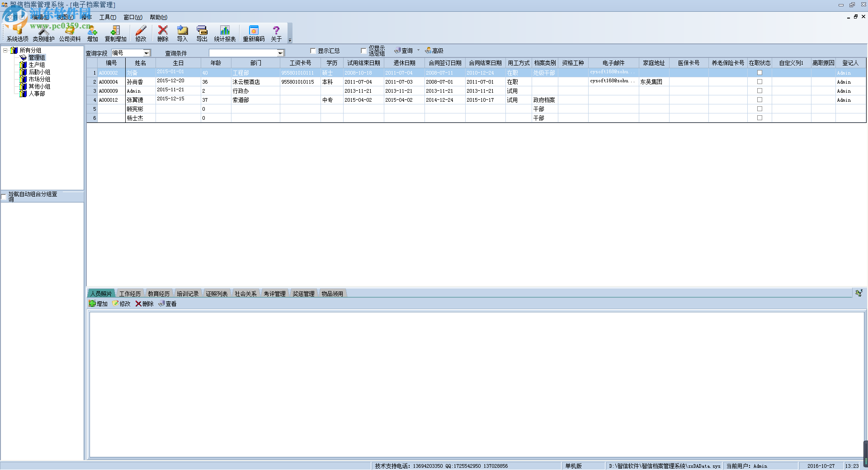Collapse the 所有分组 tree node
868x470 pixels.
(x=5, y=50)
